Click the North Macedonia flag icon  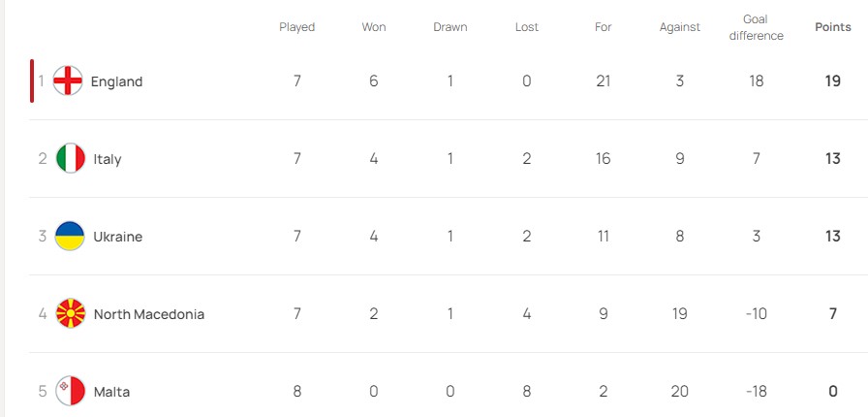71,314
